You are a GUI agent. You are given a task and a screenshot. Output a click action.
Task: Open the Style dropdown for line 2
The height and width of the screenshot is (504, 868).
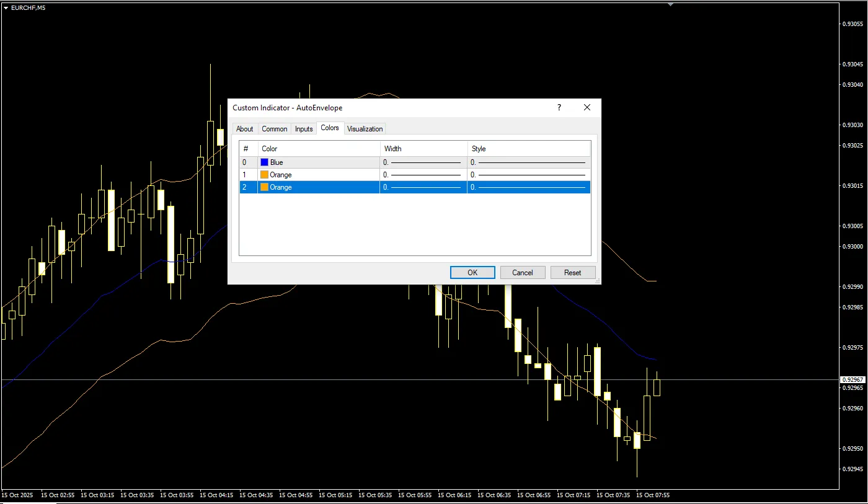[528, 187]
